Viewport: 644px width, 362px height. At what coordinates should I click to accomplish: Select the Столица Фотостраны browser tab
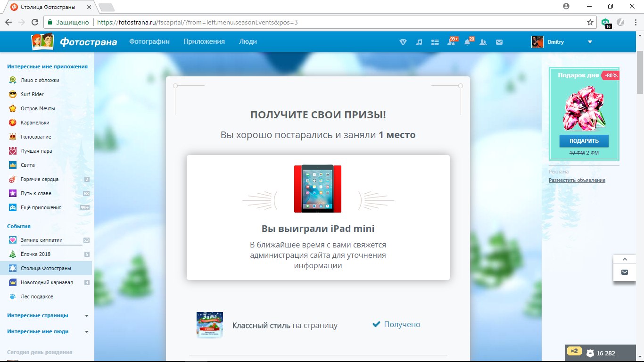(50, 7)
